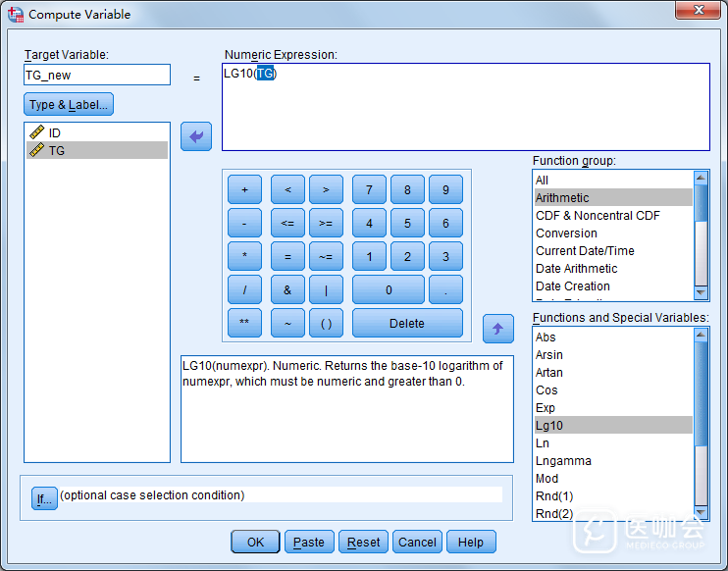Click the Target Variable input field
The width and height of the screenshot is (728, 571).
pos(96,76)
